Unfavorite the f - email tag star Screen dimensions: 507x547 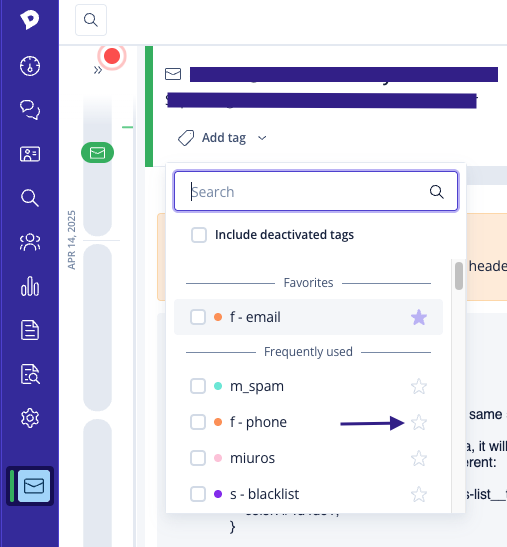tap(419, 317)
